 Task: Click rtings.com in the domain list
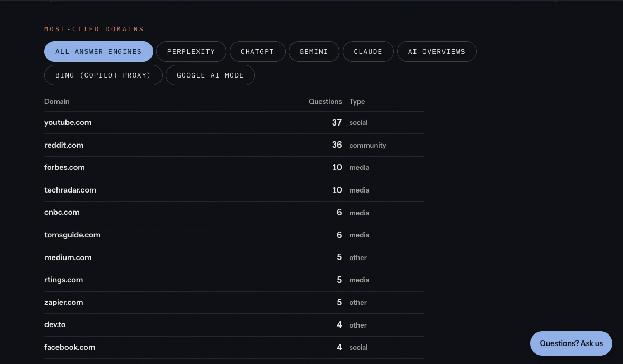63,280
